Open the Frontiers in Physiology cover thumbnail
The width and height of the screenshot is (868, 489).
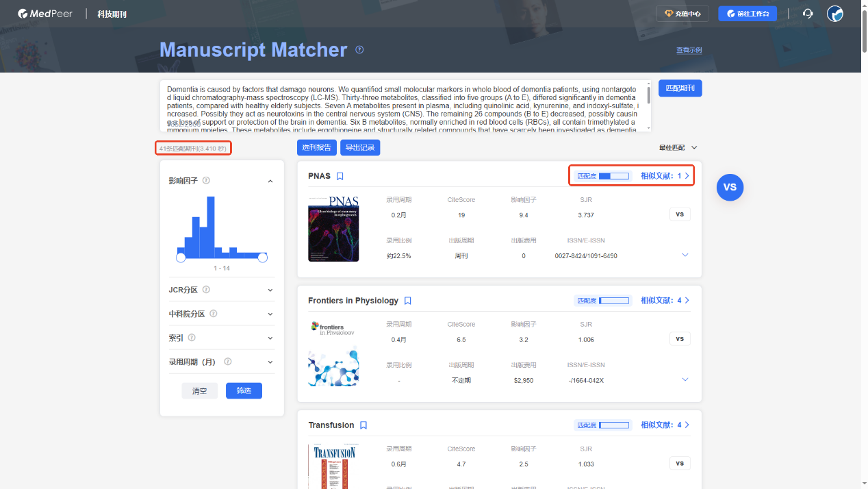(333, 353)
